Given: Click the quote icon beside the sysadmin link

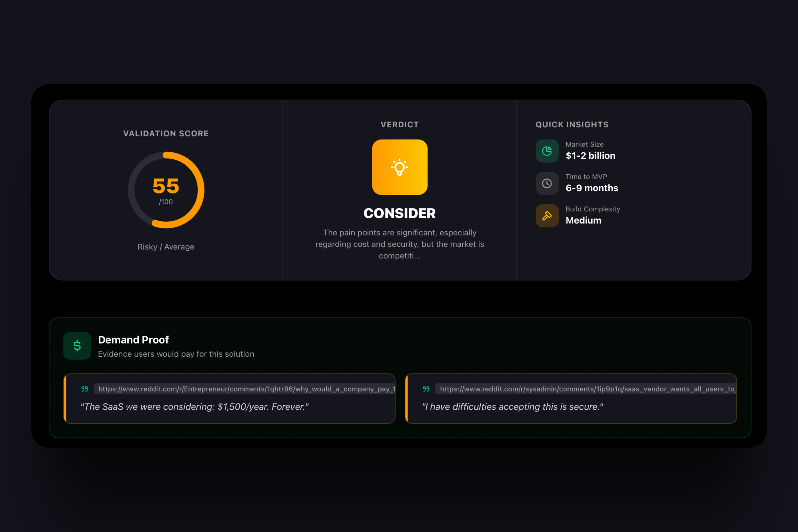Looking at the screenshot, I should [426, 389].
